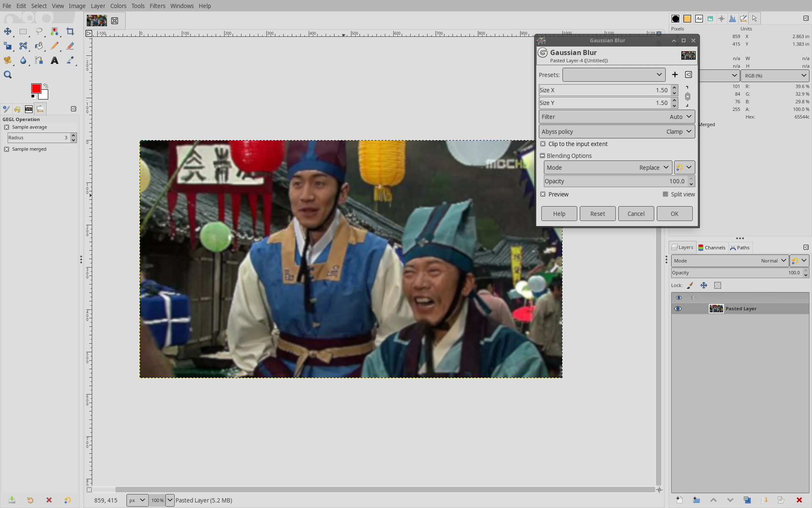The width and height of the screenshot is (812, 508).
Task: Enable Split view option
Action: pyautogui.click(x=666, y=194)
